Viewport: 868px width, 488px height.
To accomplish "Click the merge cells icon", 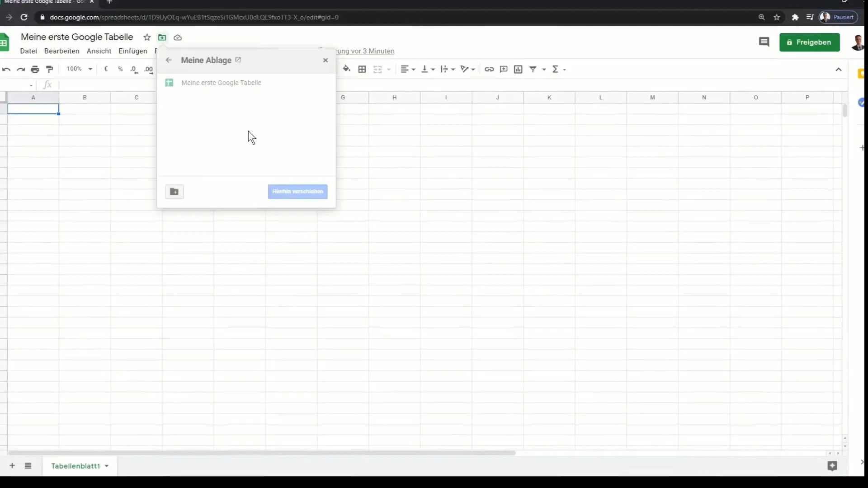I will point(378,69).
